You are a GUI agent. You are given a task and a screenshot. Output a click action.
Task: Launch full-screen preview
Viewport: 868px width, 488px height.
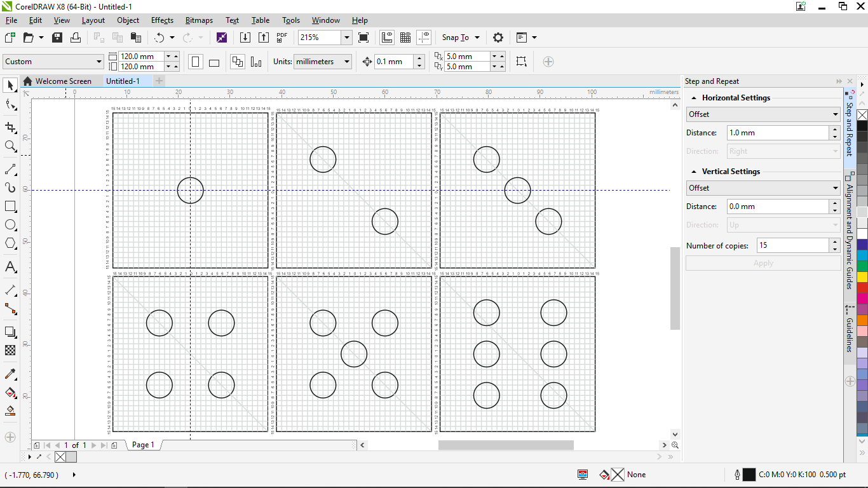(363, 37)
